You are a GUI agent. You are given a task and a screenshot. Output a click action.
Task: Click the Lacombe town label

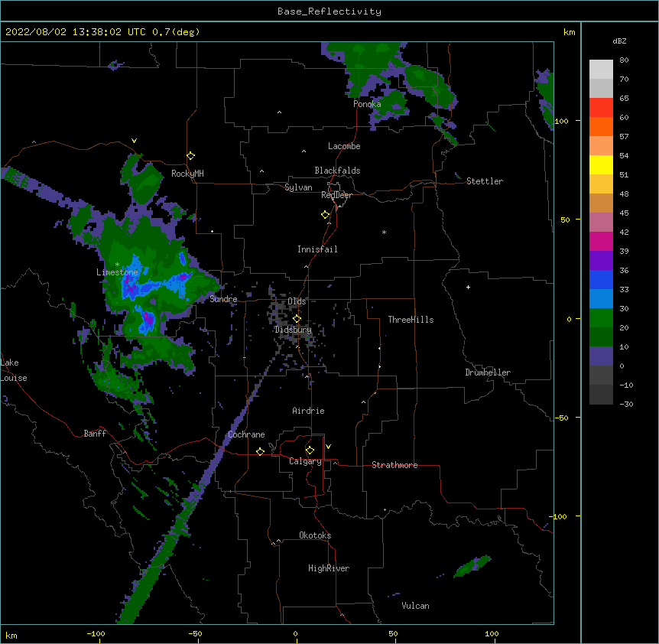(344, 146)
